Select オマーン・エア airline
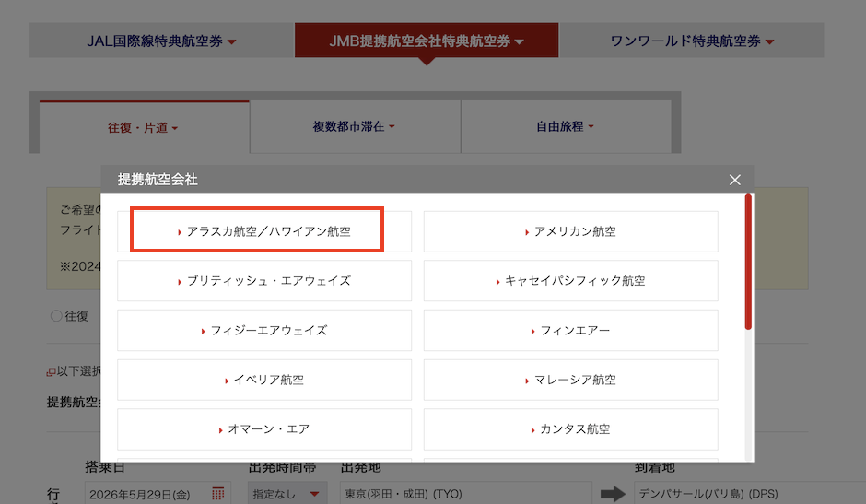The height and width of the screenshot is (504, 866). [x=264, y=429]
